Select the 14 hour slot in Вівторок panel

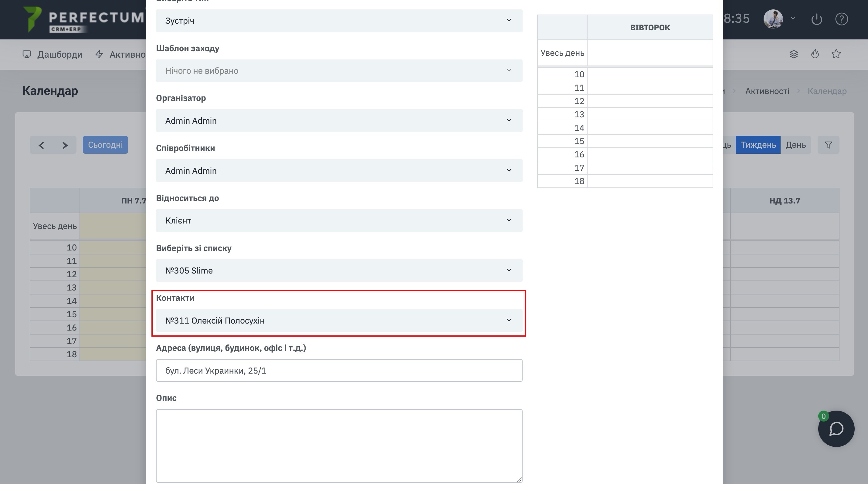click(650, 128)
